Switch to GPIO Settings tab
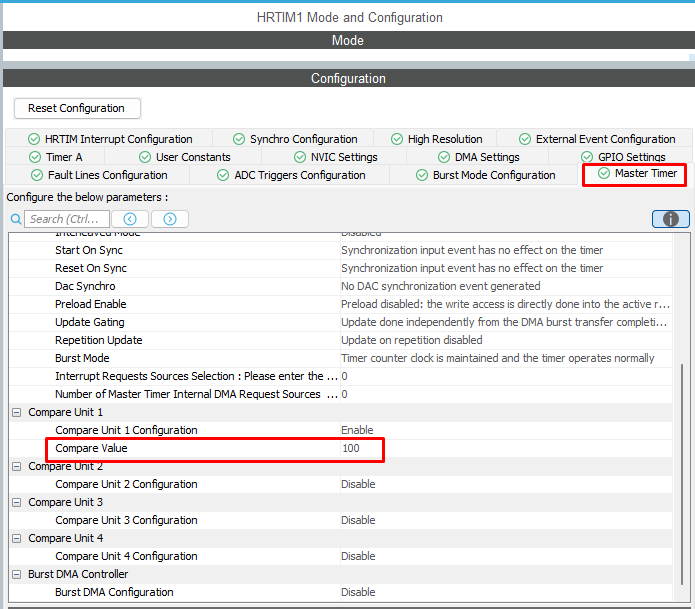This screenshot has width=695, height=609. click(623, 157)
